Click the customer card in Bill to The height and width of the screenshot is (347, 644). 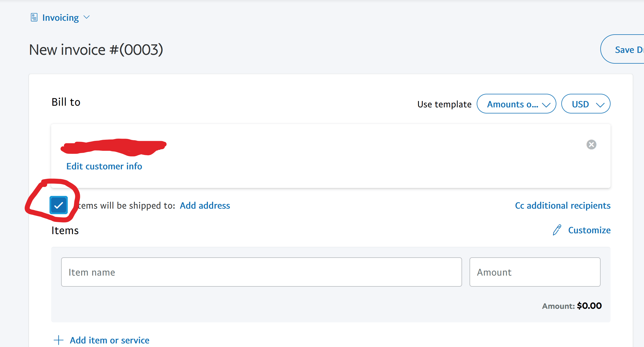pos(330,156)
